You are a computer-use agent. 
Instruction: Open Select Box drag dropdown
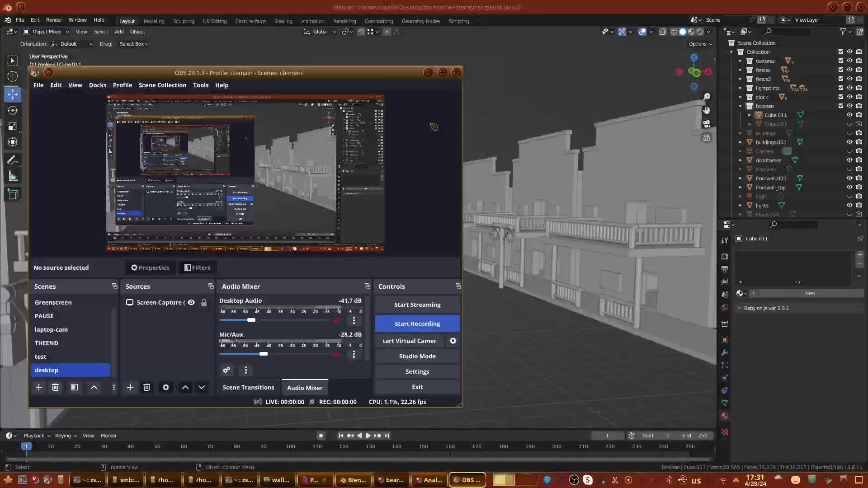click(133, 44)
